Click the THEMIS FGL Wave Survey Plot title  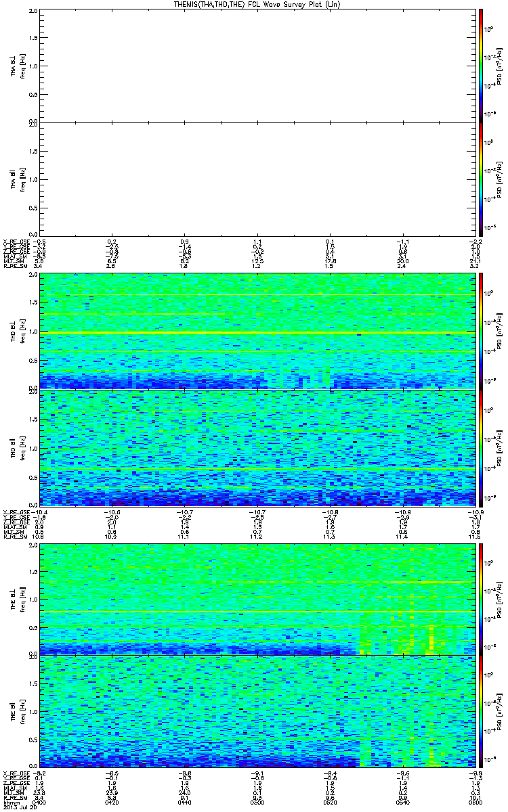pos(256,4)
